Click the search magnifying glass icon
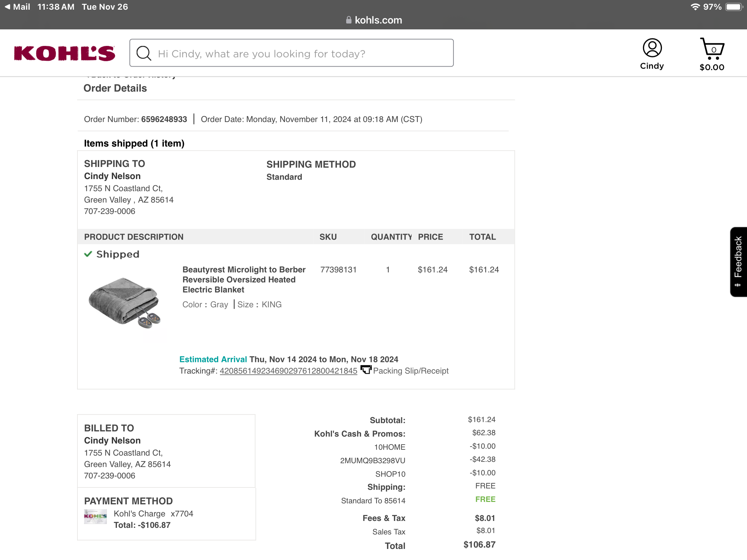 click(x=144, y=53)
